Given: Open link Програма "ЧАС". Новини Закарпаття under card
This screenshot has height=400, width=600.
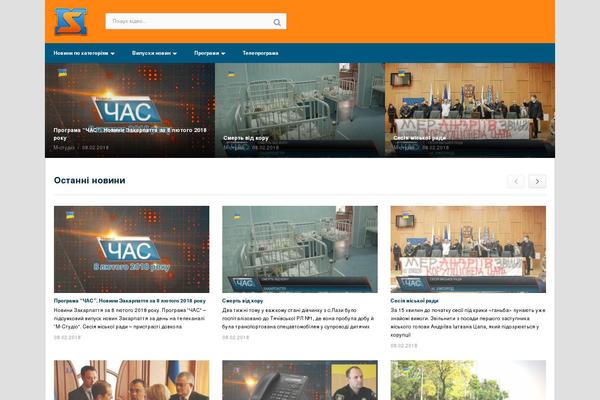Looking at the screenshot, I should tap(130, 301).
